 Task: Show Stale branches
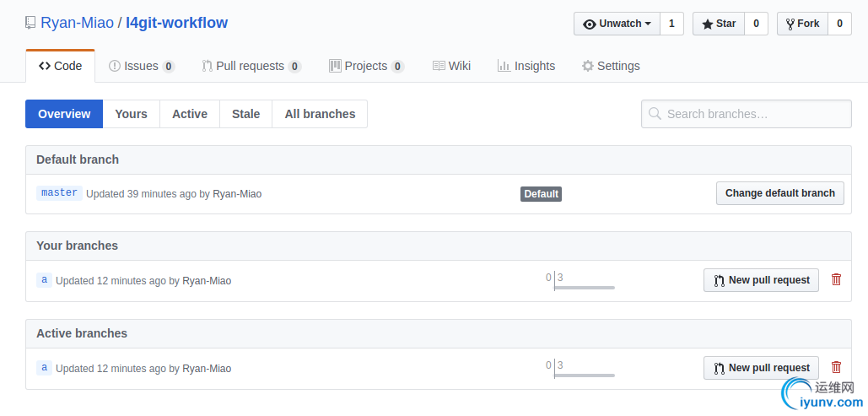pos(245,114)
